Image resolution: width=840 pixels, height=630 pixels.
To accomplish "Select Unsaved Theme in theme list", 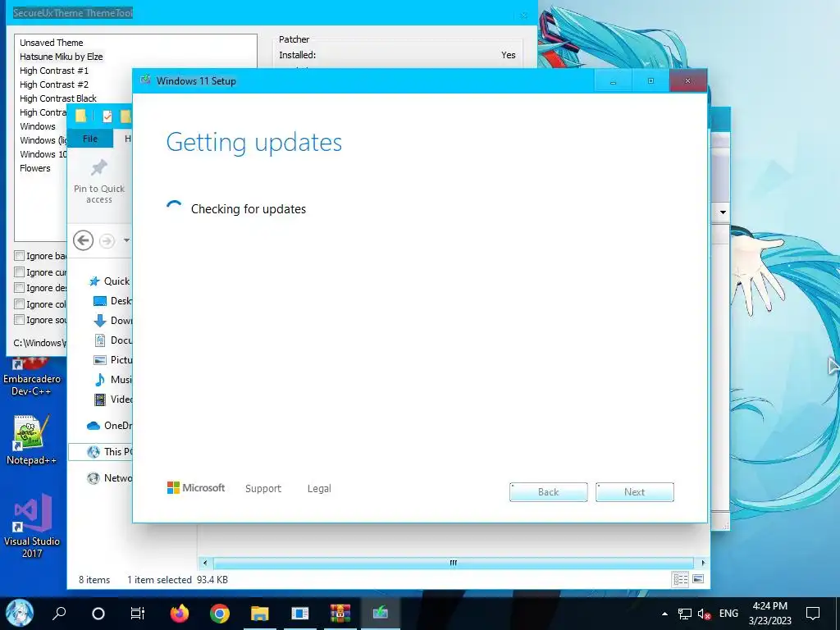I will point(52,43).
